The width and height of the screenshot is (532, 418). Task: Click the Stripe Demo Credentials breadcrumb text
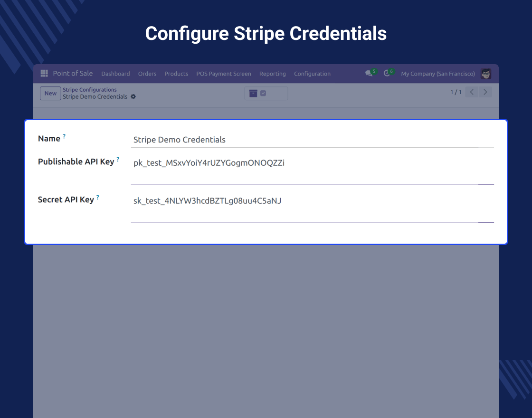coord(95,97)
